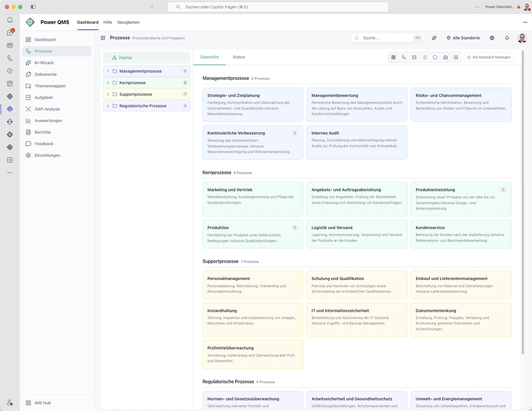Go to Home in process tree

click(147, 58)
